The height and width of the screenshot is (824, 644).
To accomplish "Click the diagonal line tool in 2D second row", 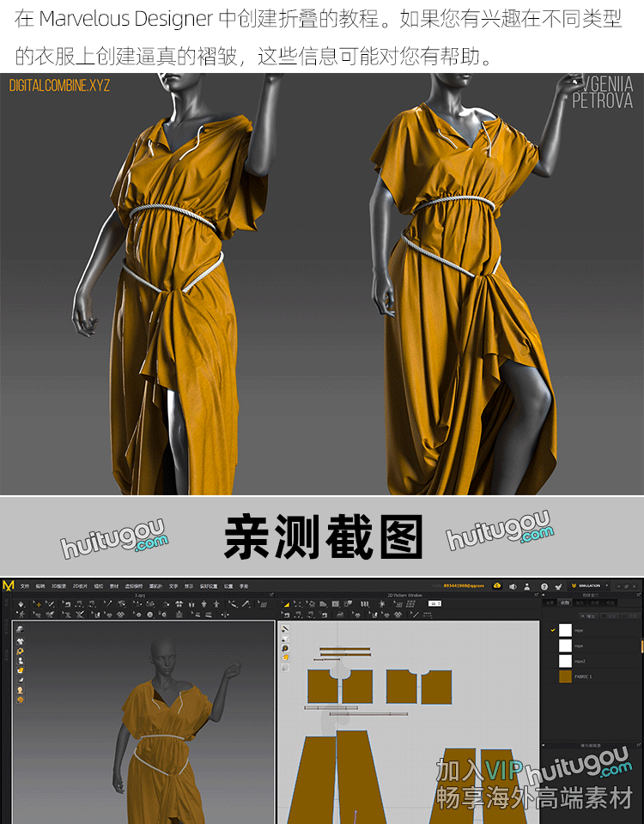I will 415,615.
